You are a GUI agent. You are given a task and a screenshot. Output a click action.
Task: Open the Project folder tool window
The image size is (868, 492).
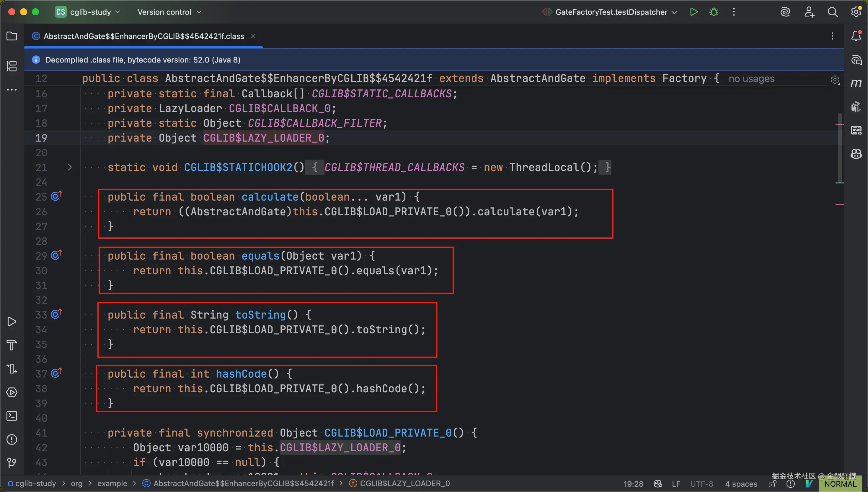[x=12, y=36]
